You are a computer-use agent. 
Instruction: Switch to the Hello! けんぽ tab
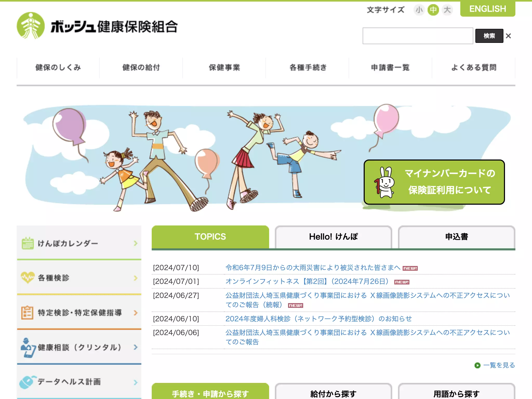click(x=333, y=237)
